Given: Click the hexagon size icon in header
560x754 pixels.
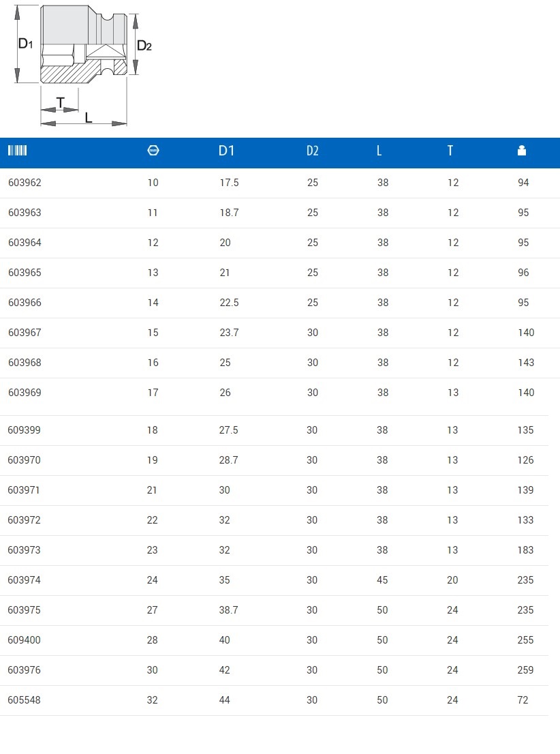Looking at the screenshot, I should (153, 151).
